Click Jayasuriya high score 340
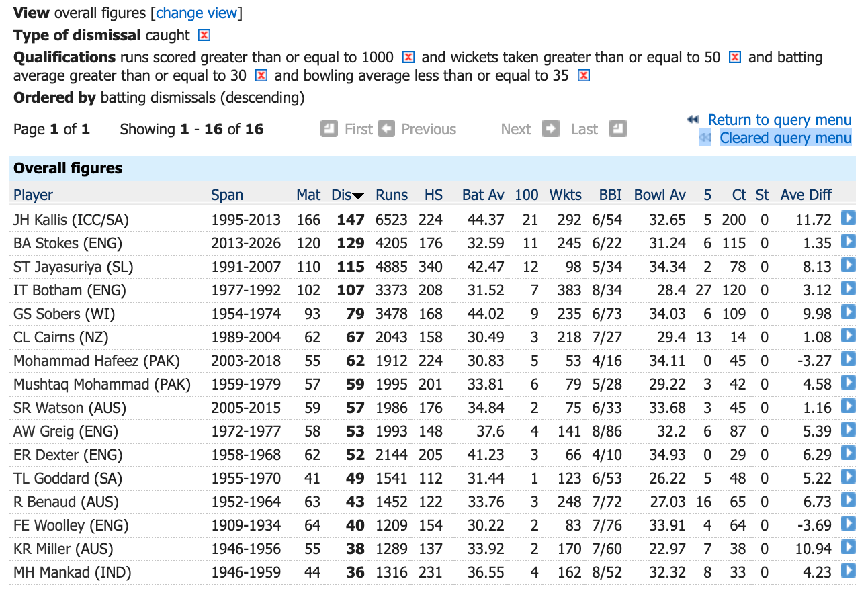Screen dimensions: 868x595 coord(431,267)
